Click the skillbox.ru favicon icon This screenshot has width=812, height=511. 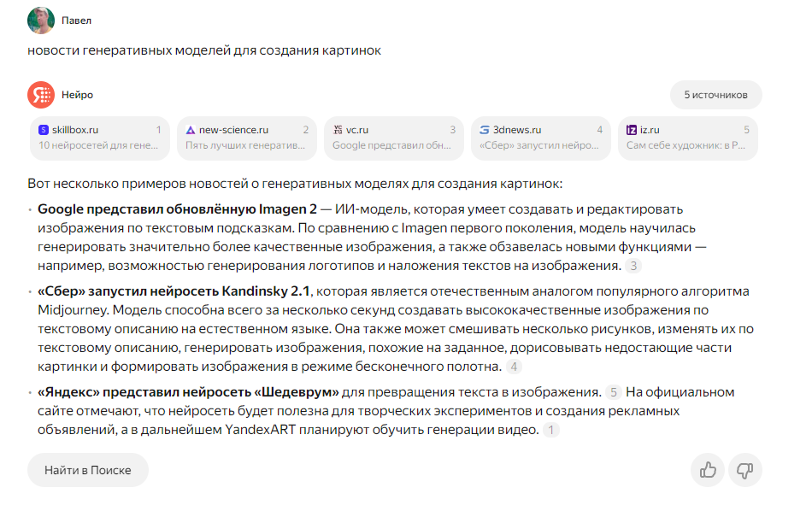coord(44,130)
